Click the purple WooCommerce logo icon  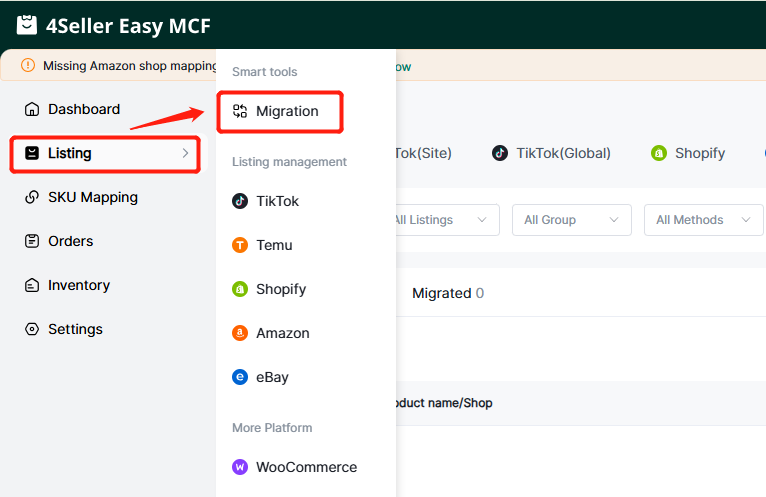tap(240, 467)
